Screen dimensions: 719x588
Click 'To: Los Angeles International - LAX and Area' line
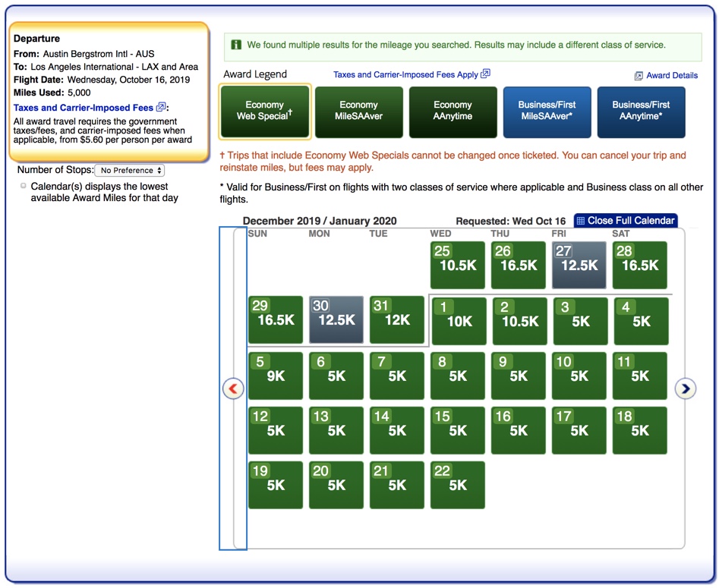(106, 67)
